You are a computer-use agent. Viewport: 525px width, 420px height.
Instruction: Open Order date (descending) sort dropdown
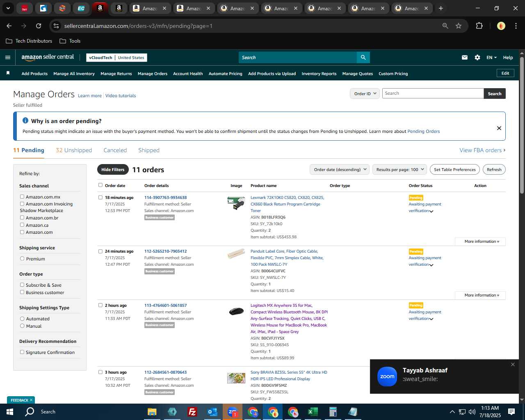click(340, 169)
